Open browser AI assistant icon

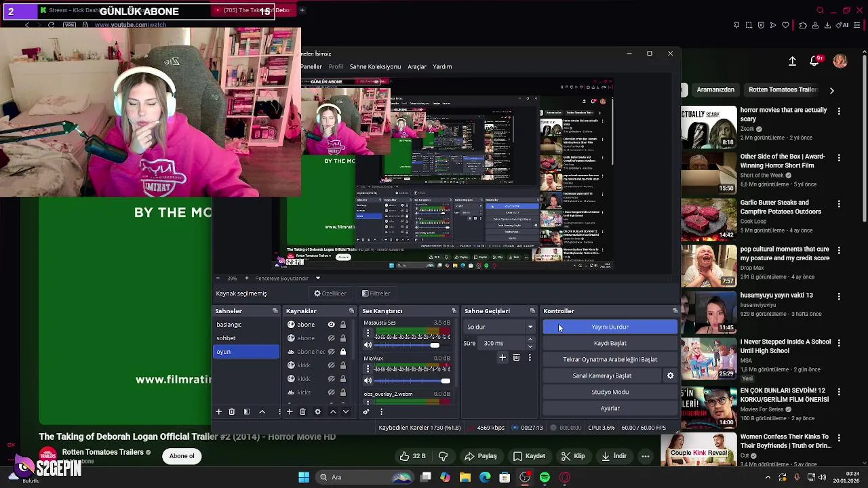tap(844, 25)
